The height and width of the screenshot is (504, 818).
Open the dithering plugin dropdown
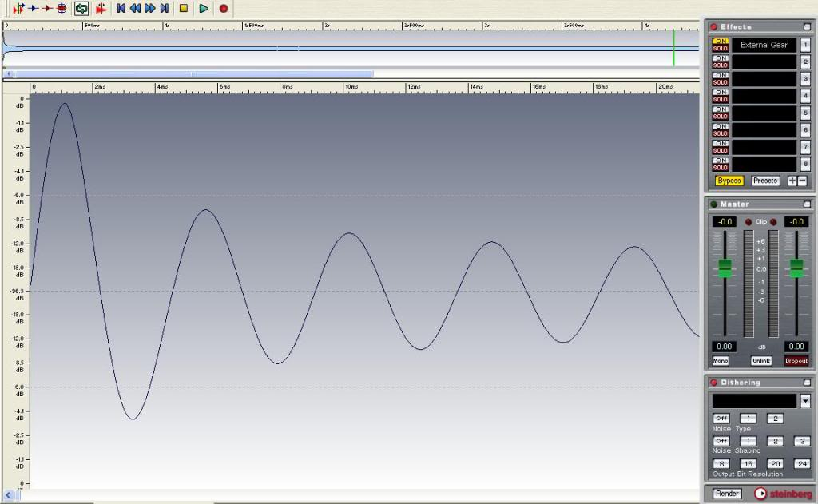tap(805, 401)
